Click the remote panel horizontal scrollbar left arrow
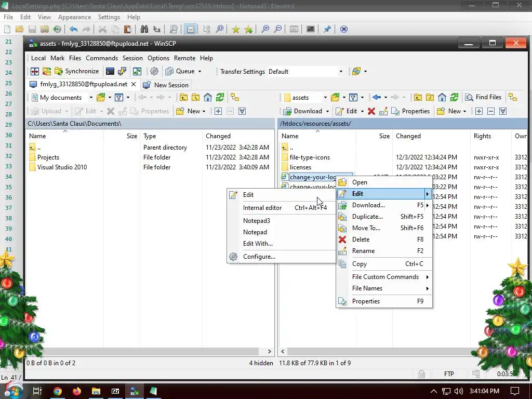This screenshot has width=532, height=399. click(x=283, y=352)
